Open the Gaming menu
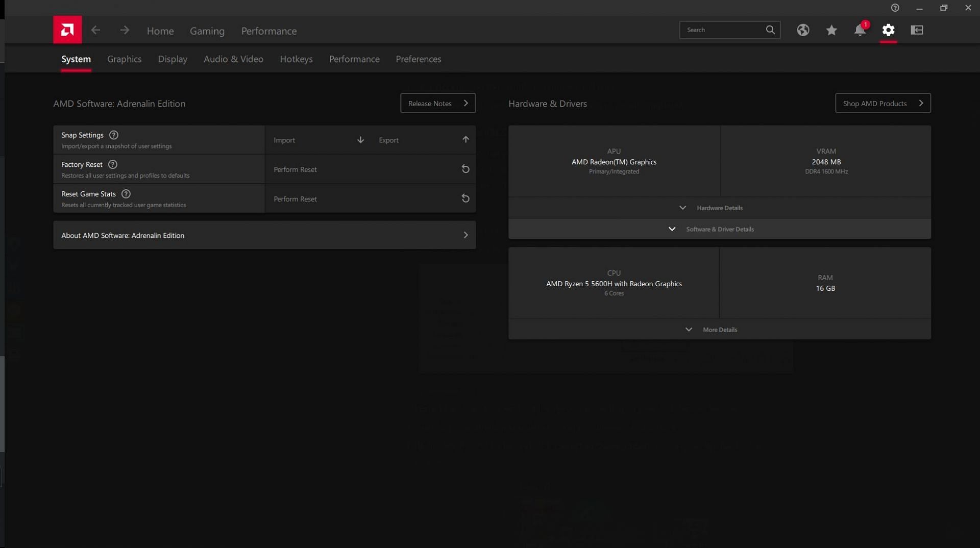 click(207, 31)
